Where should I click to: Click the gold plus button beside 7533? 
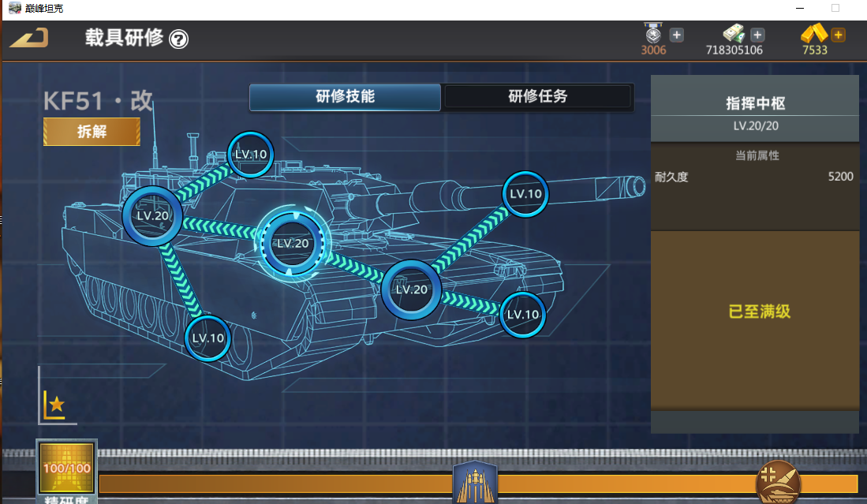coord(838,35)
